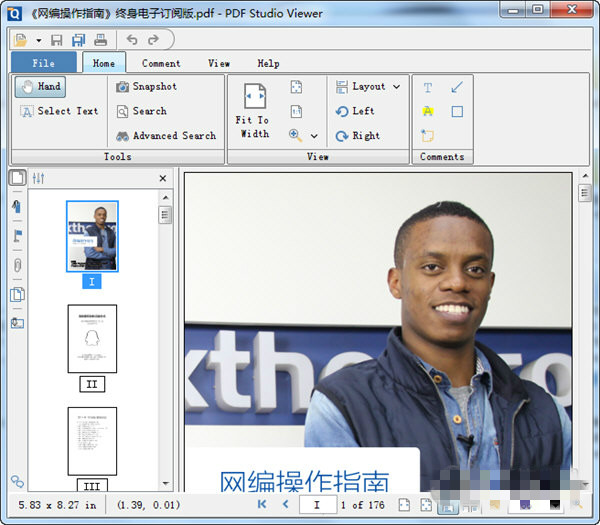Undo the last action
Image resolution: width=600 pixels, height=525 pixels.
pyautogui.click(x=132, y=39)
